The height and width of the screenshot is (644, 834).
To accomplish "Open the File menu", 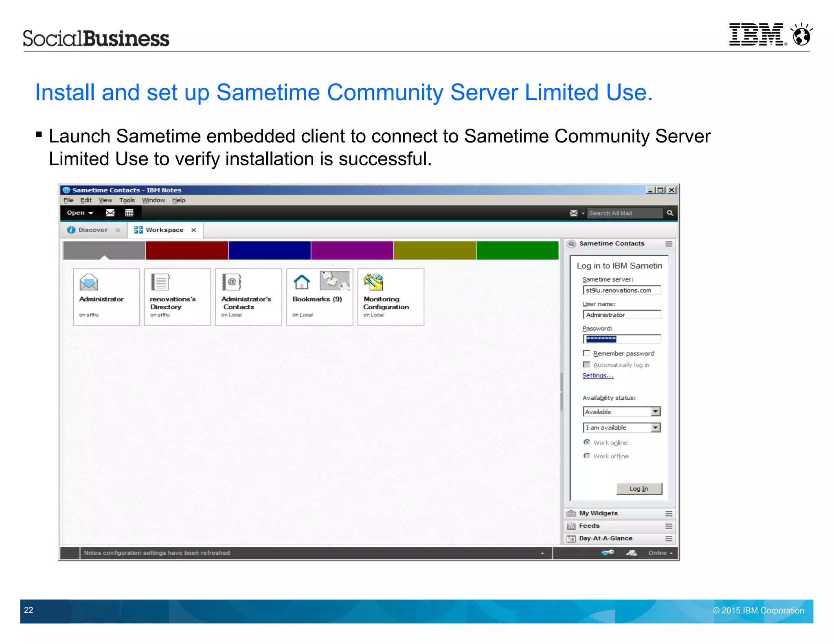I will point(68,200).
